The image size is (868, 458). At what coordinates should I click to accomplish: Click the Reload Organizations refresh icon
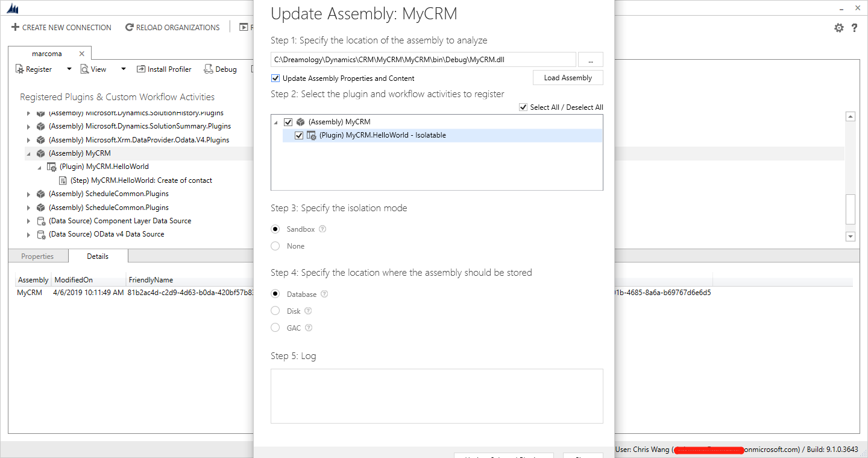[x=129, y=27]
